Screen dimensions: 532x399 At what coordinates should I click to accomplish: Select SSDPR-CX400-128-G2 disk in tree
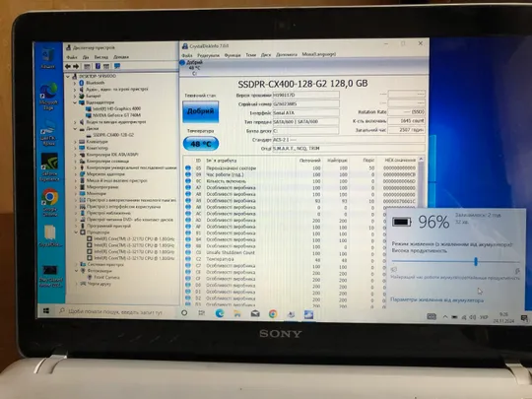pos(110,135)
